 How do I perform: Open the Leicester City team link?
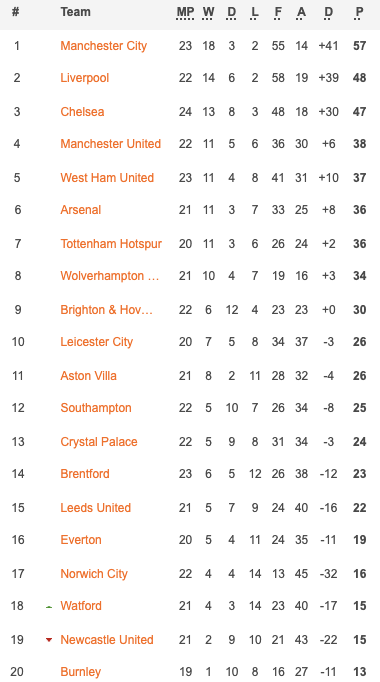tap(97, 342)
